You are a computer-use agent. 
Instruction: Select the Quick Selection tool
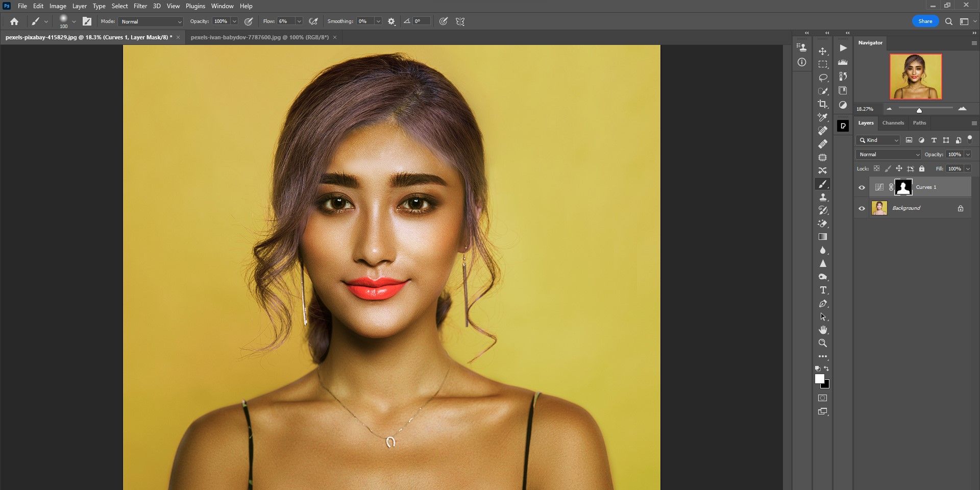[823, 91]
